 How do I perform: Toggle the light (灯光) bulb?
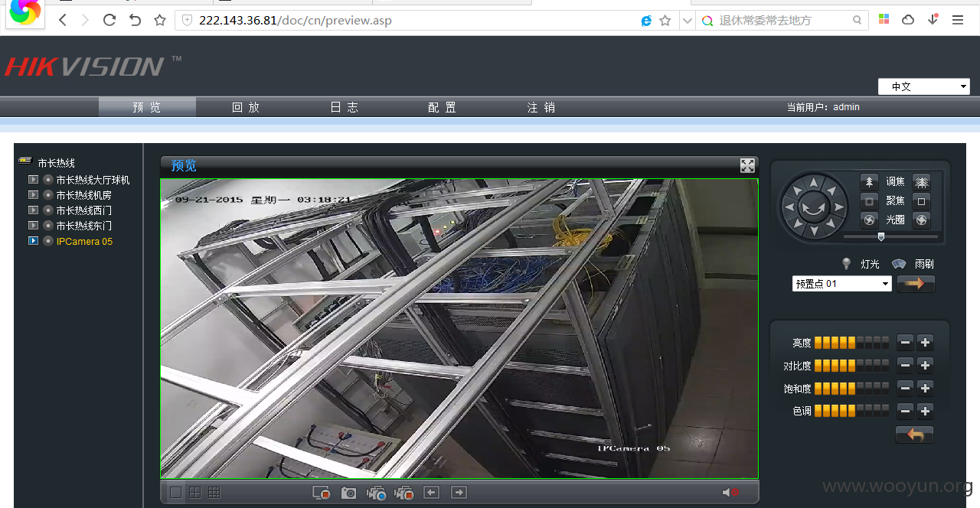pos(846,264)
